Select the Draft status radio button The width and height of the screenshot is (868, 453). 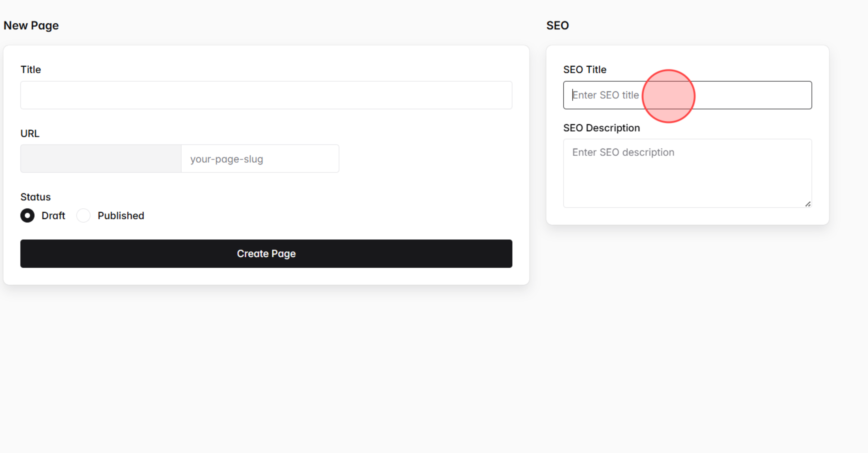pyautogui.click(x=27, y=216)
